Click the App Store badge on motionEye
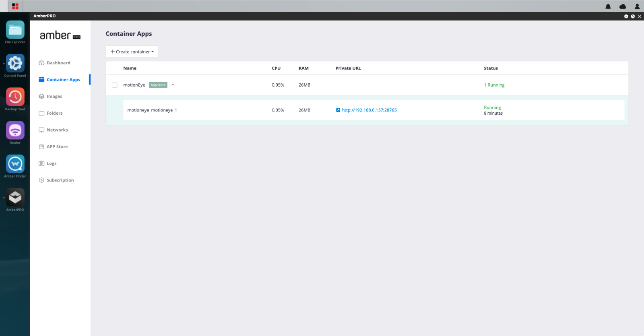Screen dimensions: 644x336 click(x=158, y=85)
